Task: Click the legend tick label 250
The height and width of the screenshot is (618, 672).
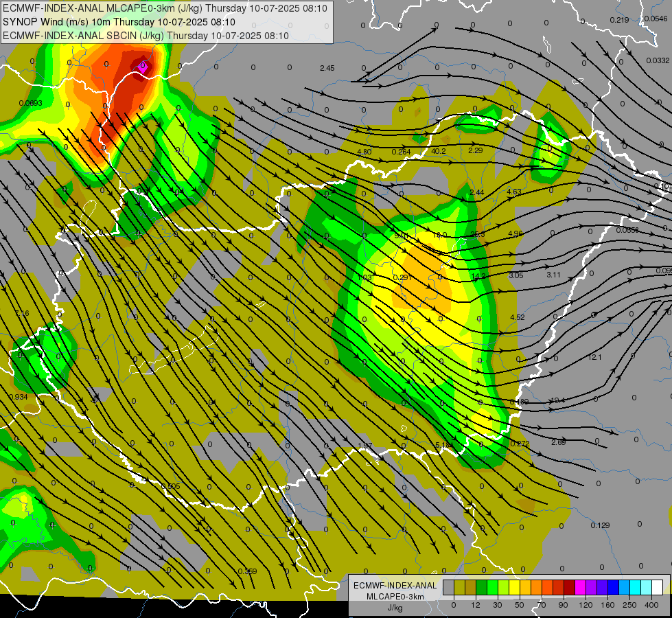Action: click(x=629, y=605)
